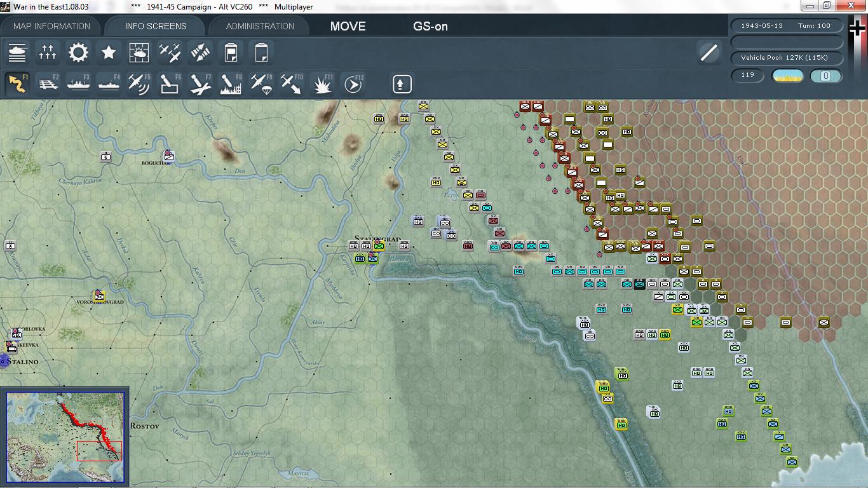
Task: Activate F5 air reconnaissance mode
Action: [x=139, y=83]
